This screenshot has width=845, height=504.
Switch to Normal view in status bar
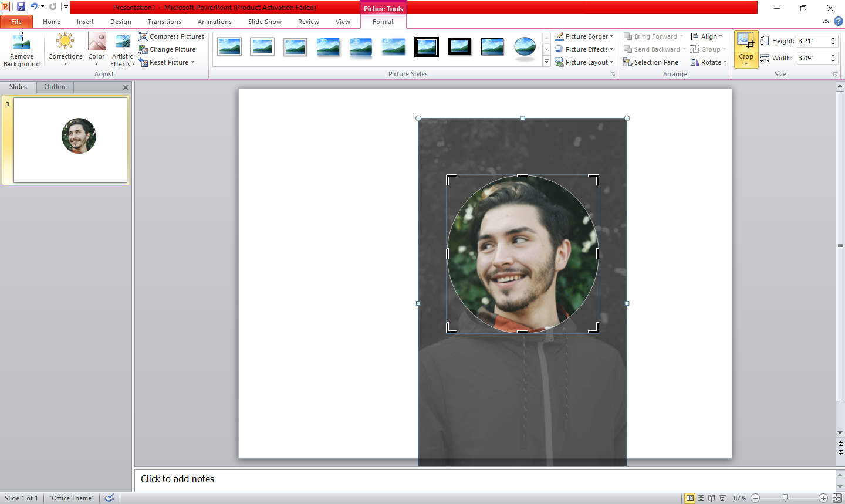[x=690, y=498]
